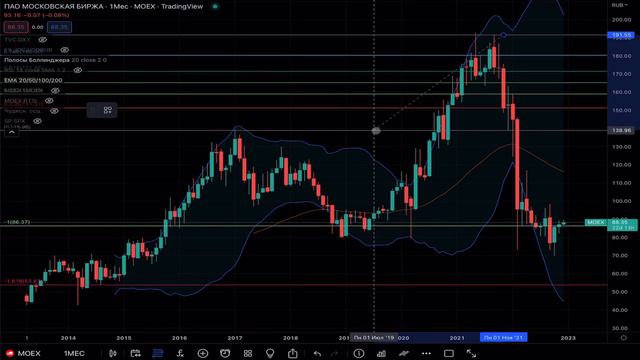Screen dimensions: 640x360
Task: Open the calendar go-to-date tool
Action: pos(135,353)
